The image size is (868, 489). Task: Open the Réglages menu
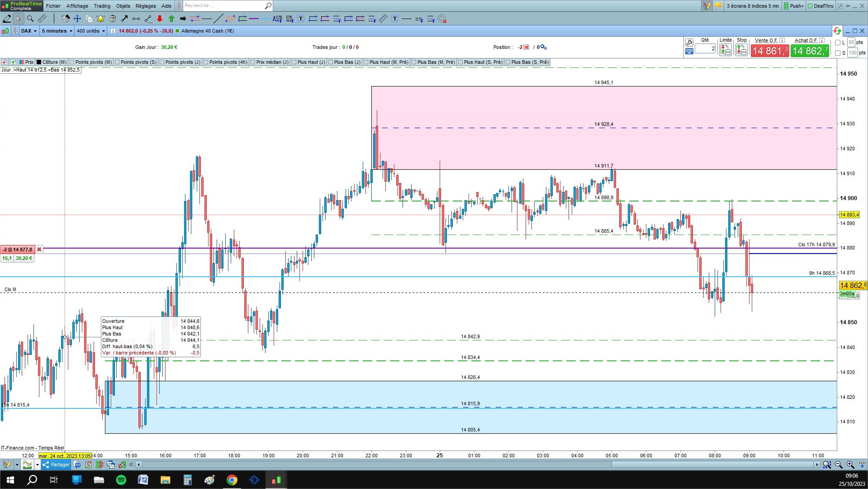click(x=146, y=6)
